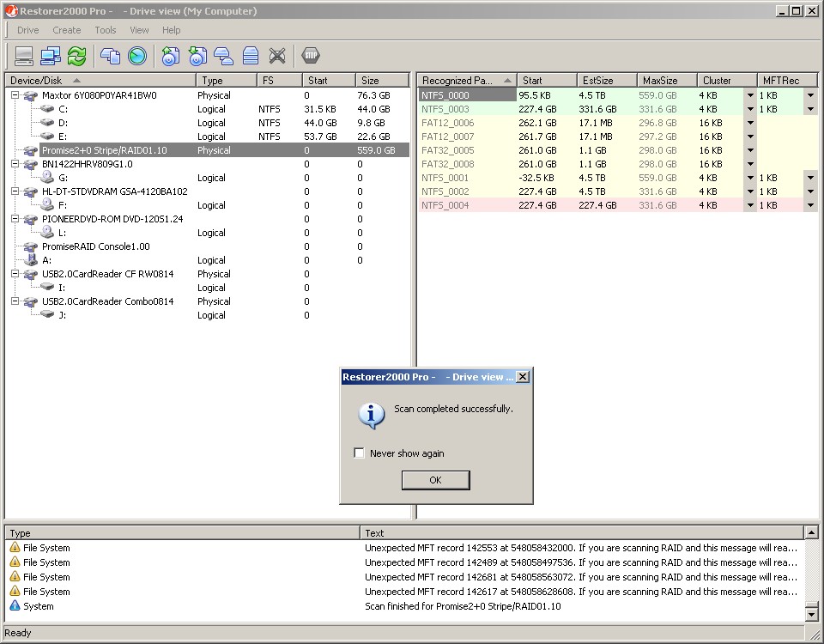This screenshot has height=644, width=824.
Task: Click the crossed-out remove toolbar icon
Action: pos(277,56)
